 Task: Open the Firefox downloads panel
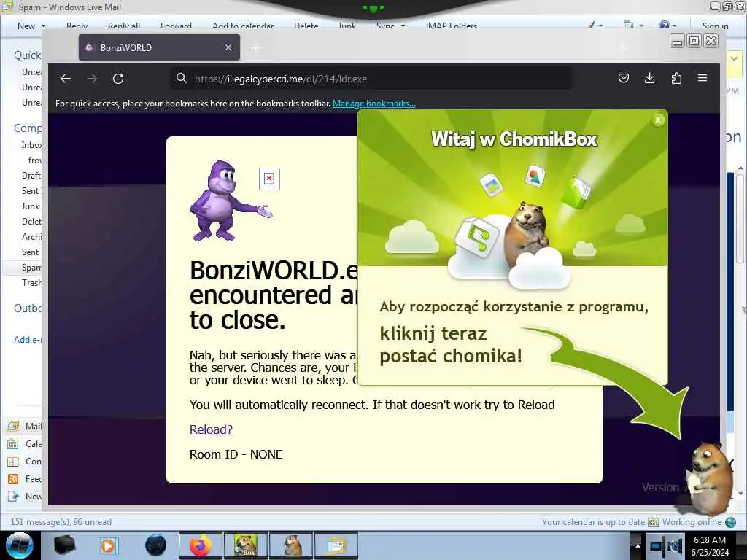point(649,78)
